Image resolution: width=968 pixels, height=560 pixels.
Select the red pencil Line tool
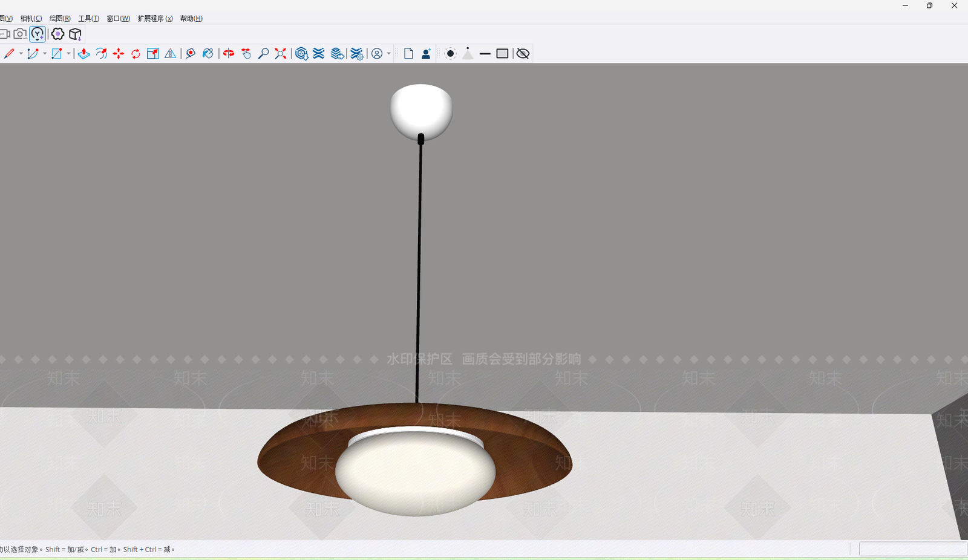click(x=9, y=54)
